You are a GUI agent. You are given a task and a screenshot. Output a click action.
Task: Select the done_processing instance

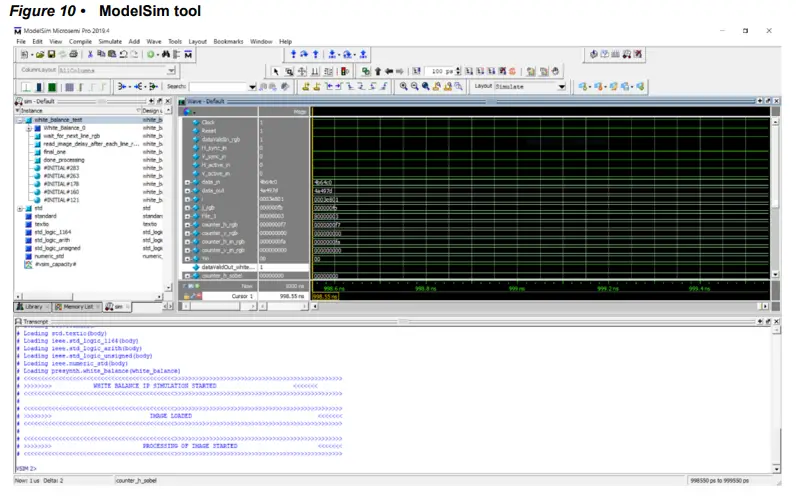[64, 160]
